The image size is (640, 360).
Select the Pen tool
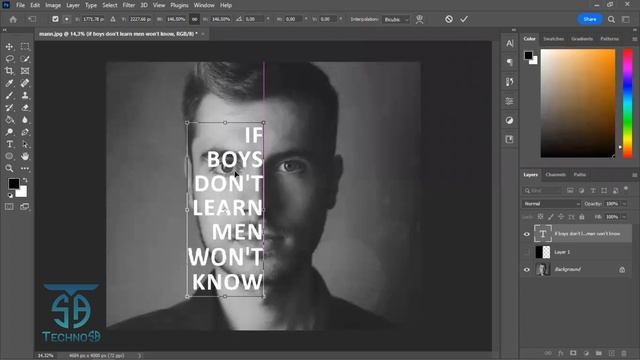[25, 132]
